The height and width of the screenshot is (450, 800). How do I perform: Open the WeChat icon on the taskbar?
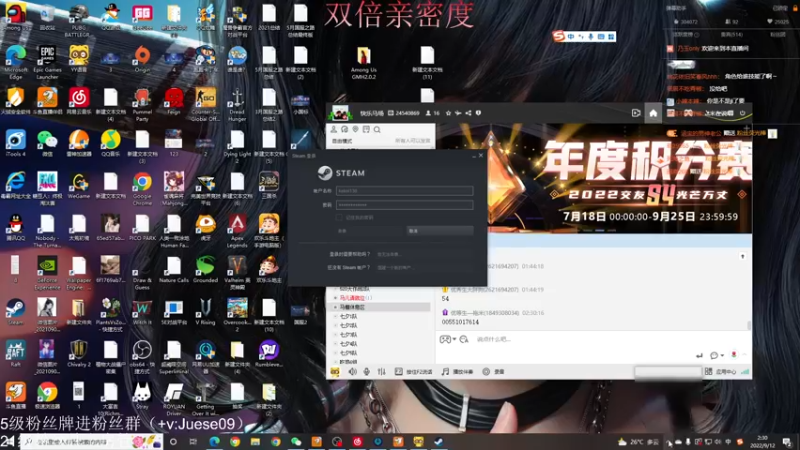296,442
